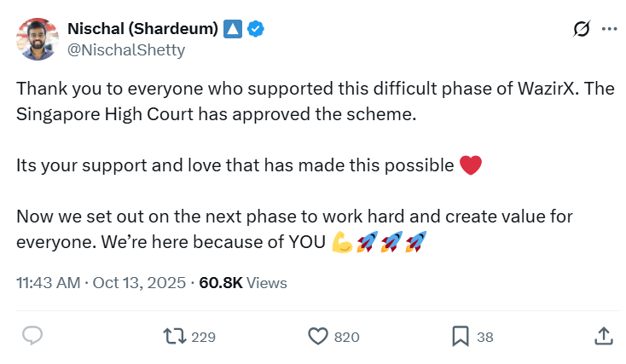Click the last rocket emoji in the tweet

(415, 242)
